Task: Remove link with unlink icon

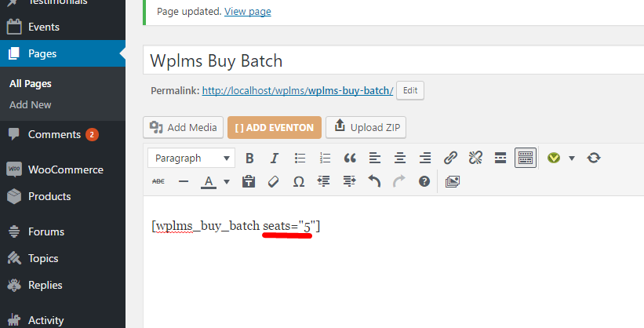Action: tap(475, 158)
